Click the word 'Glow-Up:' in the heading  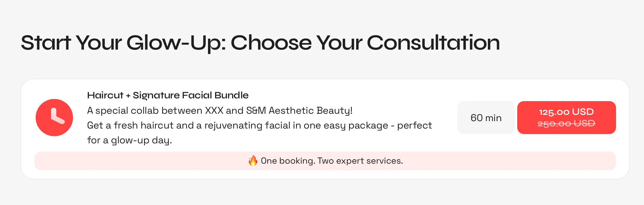tap(176, 43)
